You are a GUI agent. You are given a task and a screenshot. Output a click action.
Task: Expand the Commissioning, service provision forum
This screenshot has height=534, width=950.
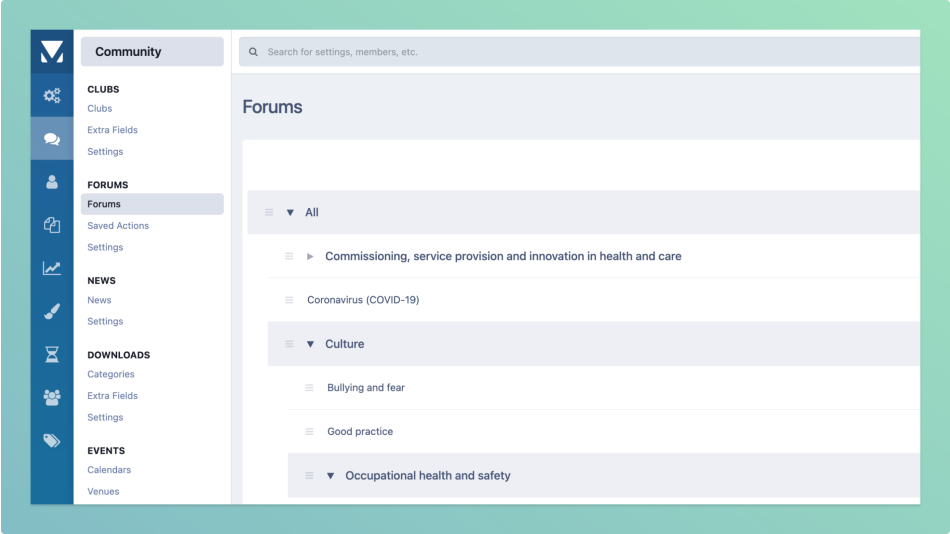click(x=310, y=257)
